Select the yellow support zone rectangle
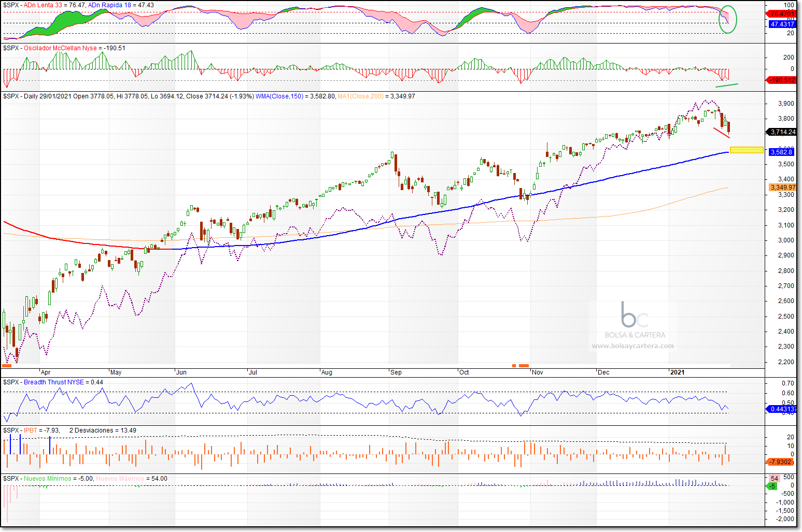This screenshot has width=802, height=532. (x=747, y=150)
